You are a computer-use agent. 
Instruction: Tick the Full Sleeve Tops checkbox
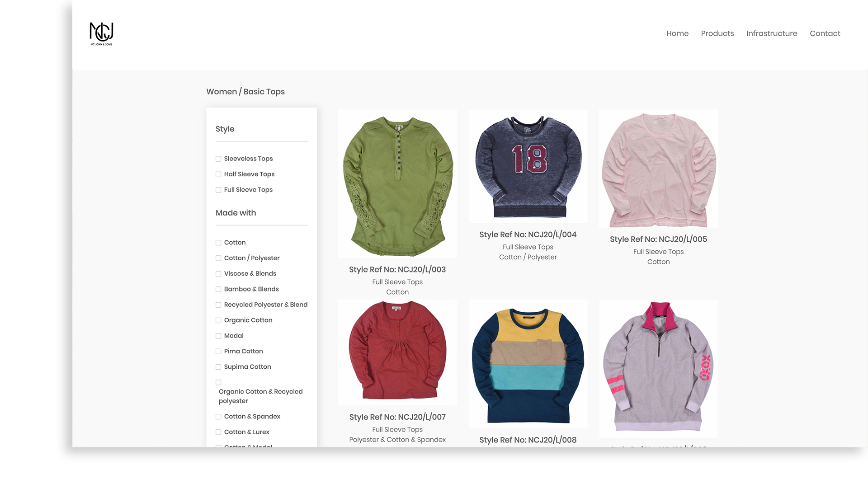point(218,190)
